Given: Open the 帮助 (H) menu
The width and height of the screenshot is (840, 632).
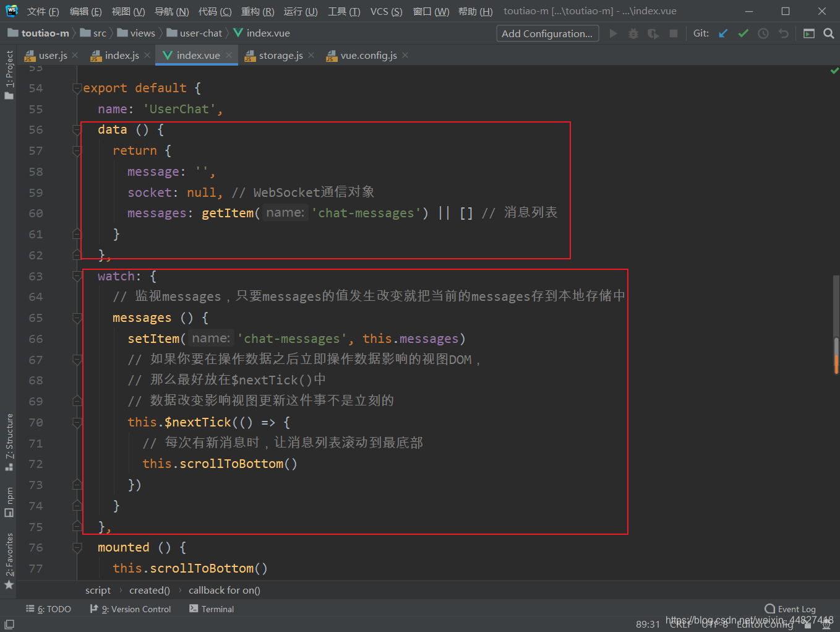Looking at the screenshot, I should (476, 11).
